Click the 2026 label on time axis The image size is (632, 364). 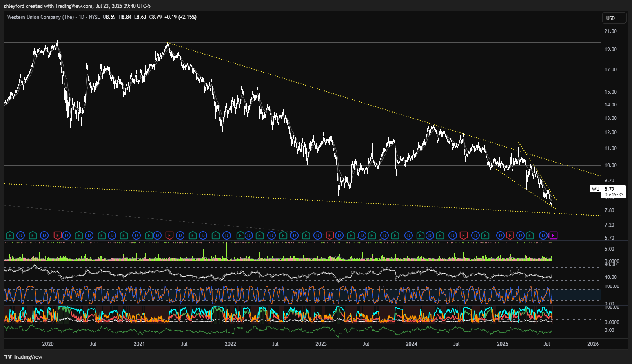[593, 344]
